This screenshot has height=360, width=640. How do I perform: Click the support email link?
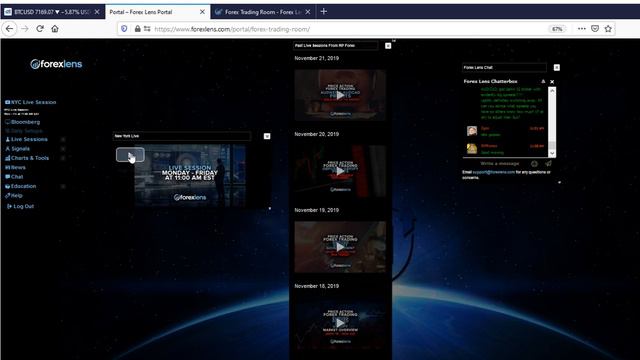493,172
